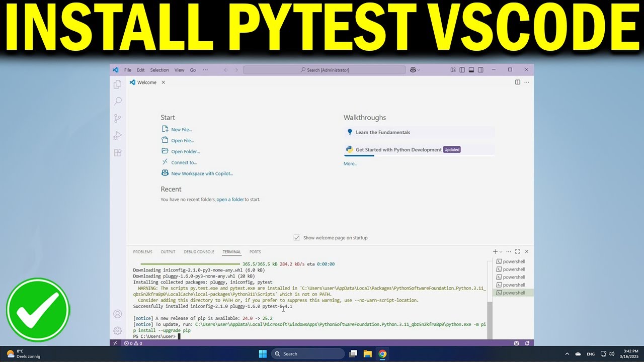
Task: Toggle Secondary Side Bar visibility
Action: (480, 70)
